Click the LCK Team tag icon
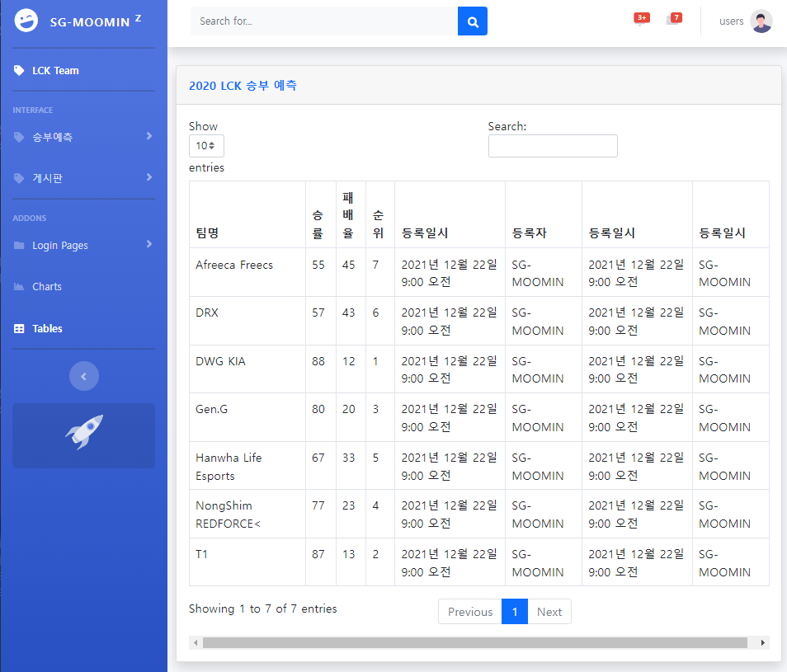 click(19, 70)
